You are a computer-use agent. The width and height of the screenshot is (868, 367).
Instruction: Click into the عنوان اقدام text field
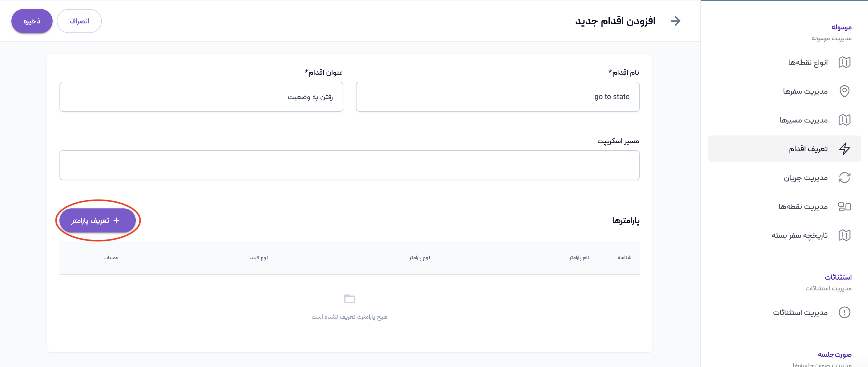click(201, 97)
